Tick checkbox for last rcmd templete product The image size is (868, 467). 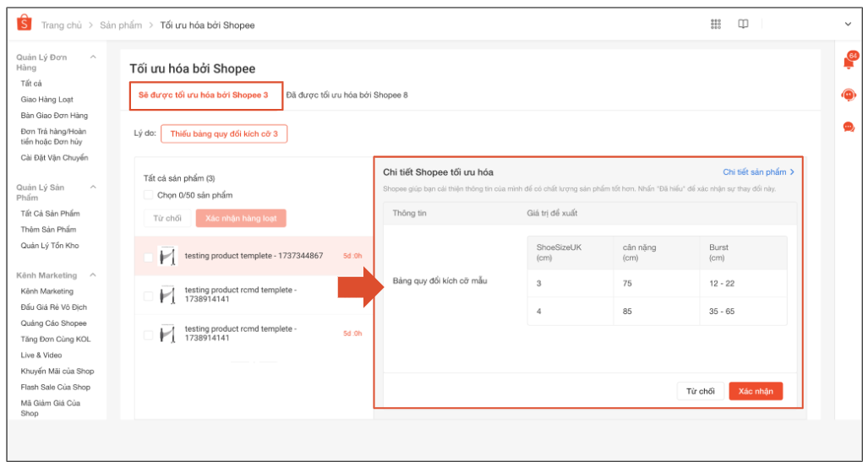(149, 334)
